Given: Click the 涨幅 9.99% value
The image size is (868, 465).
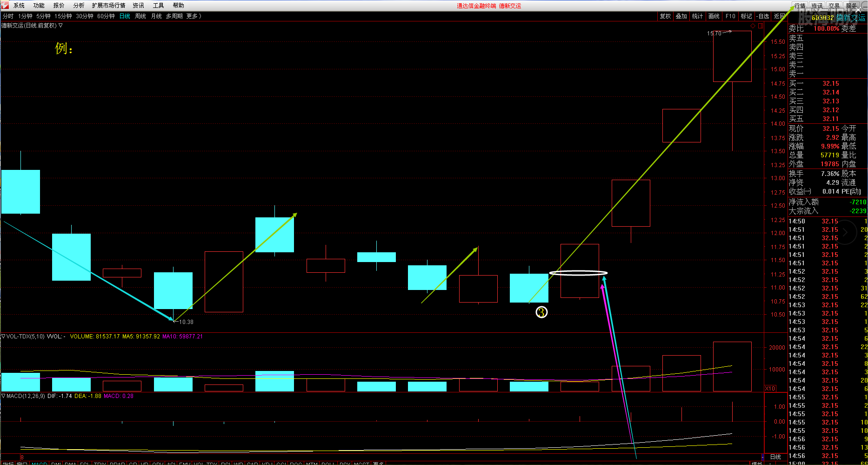Looking at the screenshot, I should [830, 146].
